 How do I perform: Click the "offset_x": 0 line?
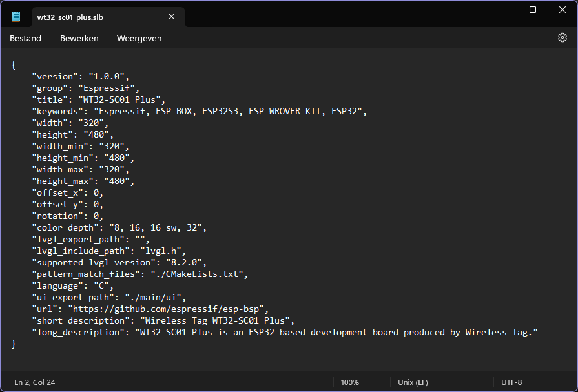(x=67, y=192)
